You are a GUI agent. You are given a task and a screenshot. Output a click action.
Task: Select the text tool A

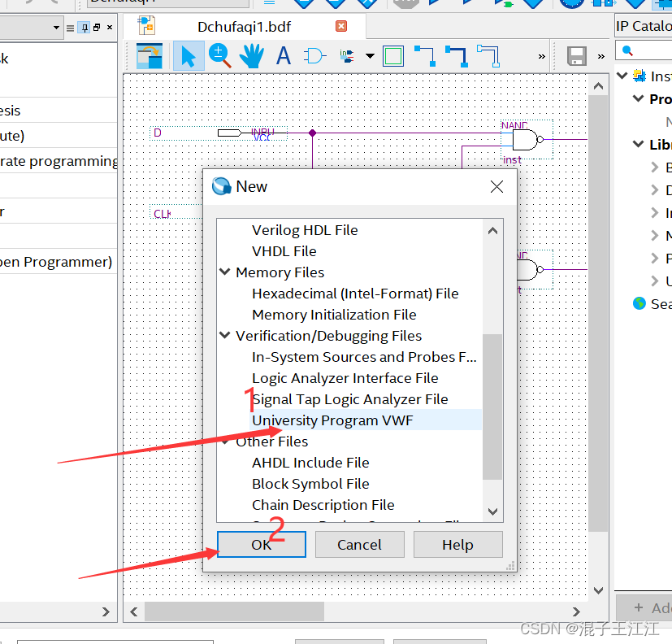click(284, 56)
